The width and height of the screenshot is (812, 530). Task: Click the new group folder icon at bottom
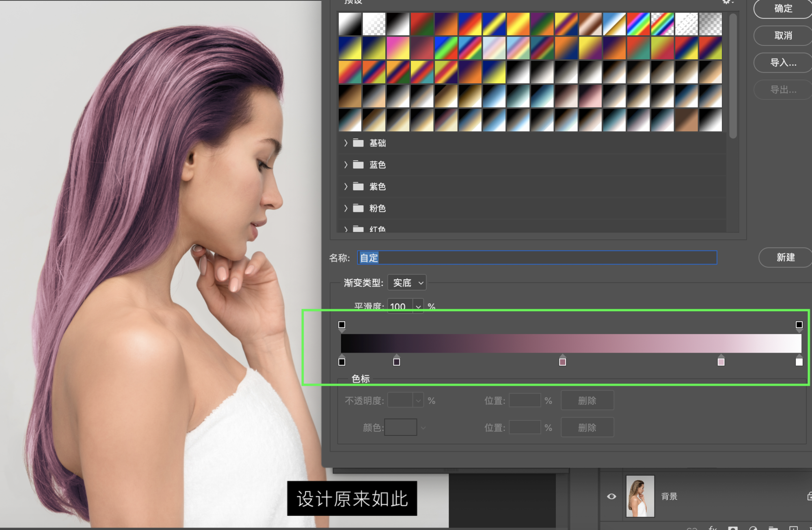[x=773, y=528]
